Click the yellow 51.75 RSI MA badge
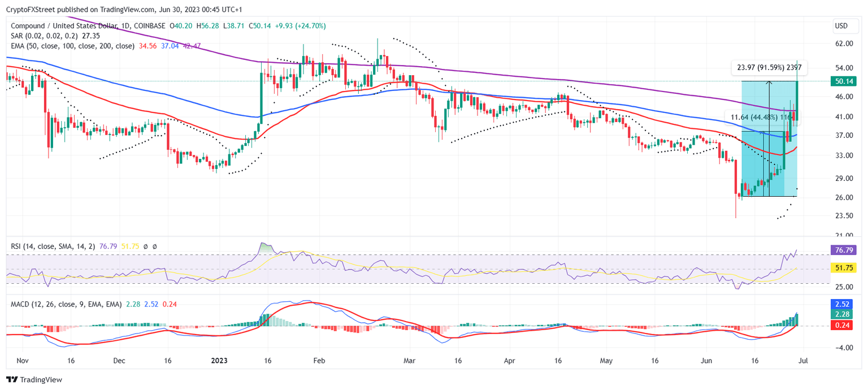The height and width of the screenshot is (390, 868). click(843, 268)
